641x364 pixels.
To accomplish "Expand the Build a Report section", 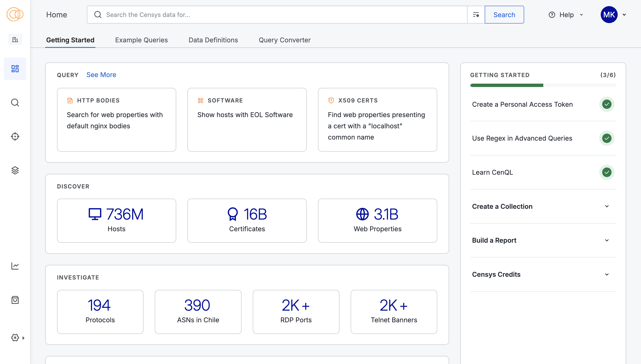I will click(x=606, y=240).
